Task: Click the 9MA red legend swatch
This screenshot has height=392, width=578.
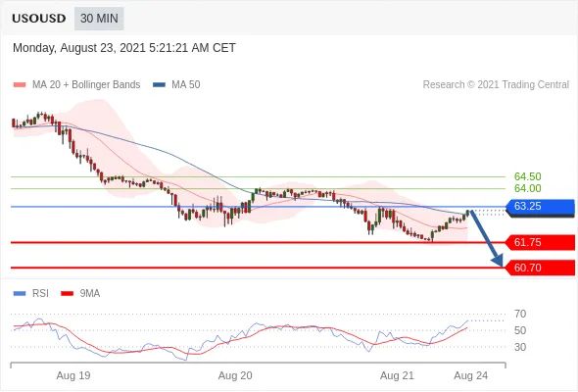Action: click(67, 294)
